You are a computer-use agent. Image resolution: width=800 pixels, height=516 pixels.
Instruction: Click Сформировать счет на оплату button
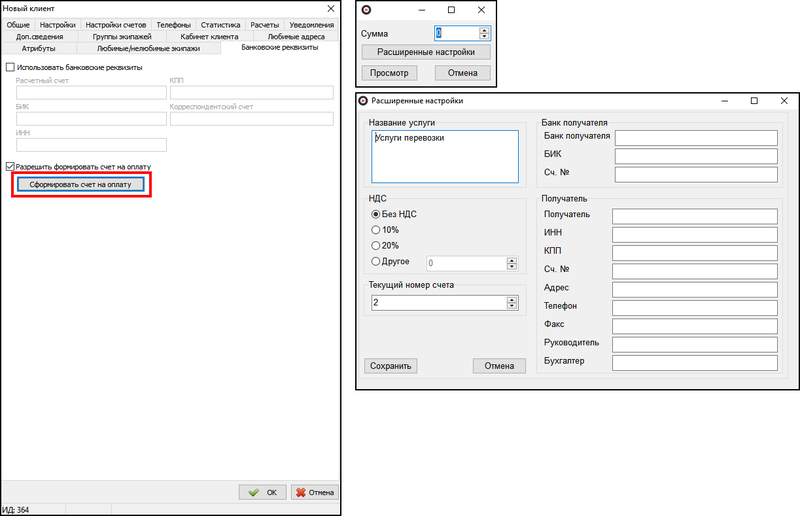click(81, 184)
